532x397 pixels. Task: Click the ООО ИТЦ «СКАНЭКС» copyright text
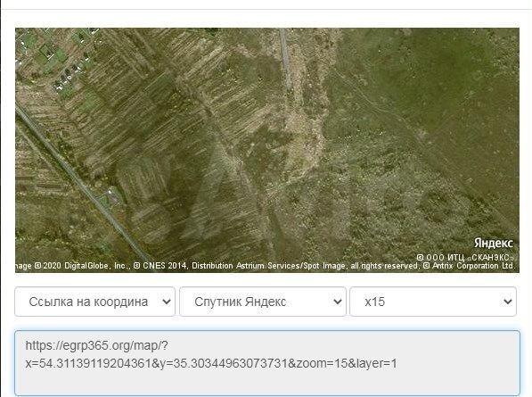465,258
